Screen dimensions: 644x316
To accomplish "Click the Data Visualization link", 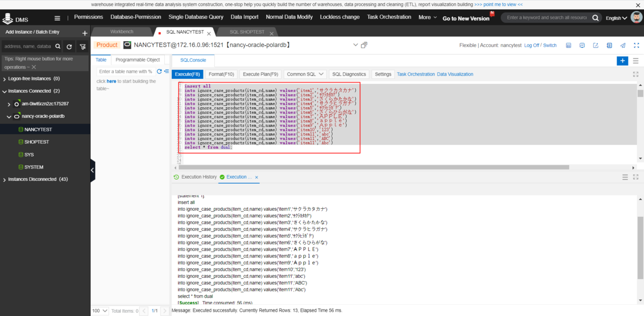I will coord(455,74).
